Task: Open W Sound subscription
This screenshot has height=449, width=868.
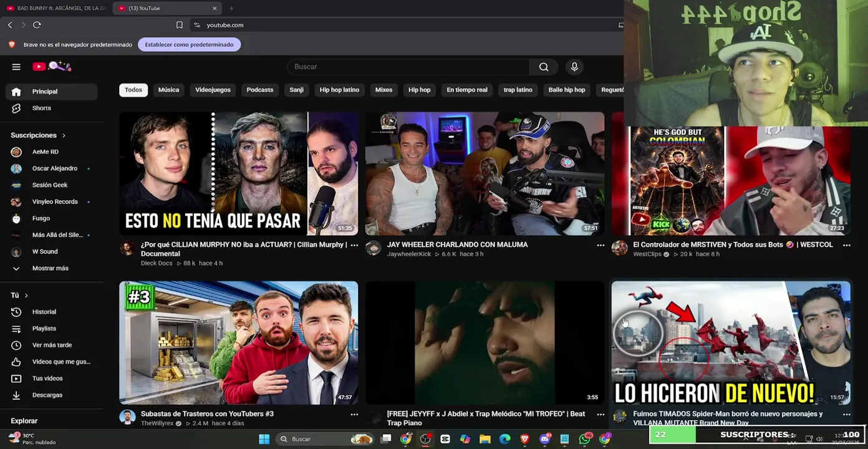Action: coord(52,252)
